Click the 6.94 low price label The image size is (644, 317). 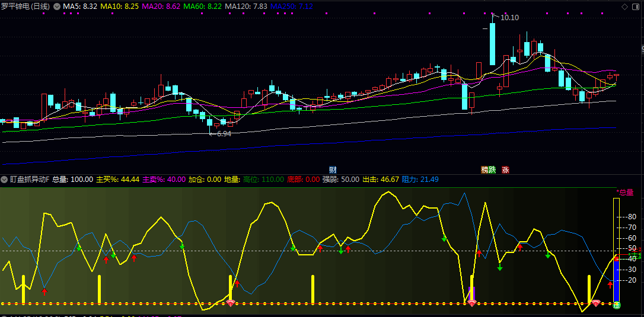point(224,134)
